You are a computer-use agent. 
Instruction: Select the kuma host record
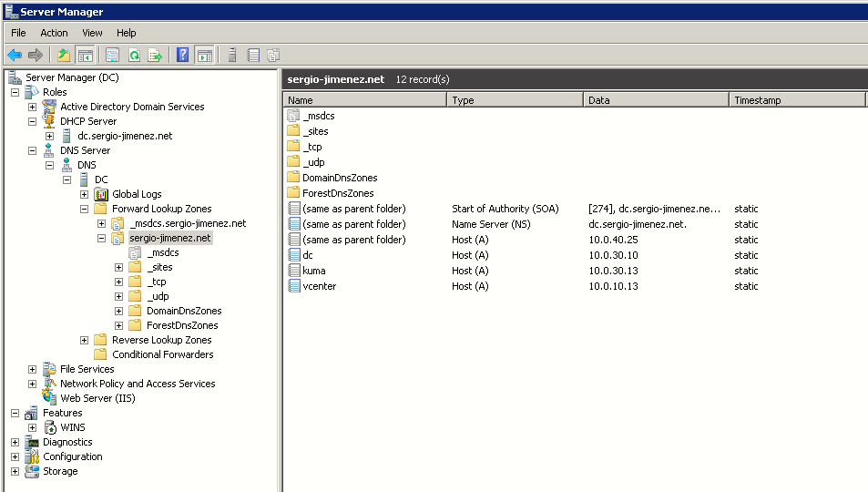314,271
